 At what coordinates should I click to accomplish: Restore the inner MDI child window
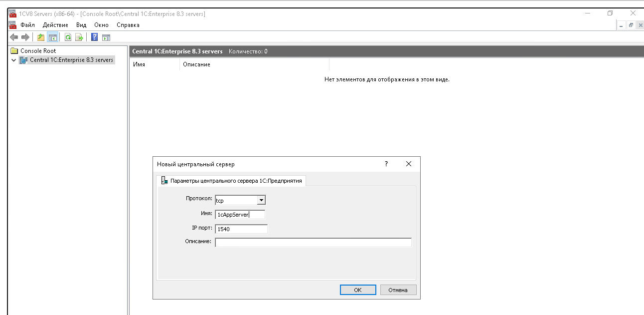tap(631, 25)
